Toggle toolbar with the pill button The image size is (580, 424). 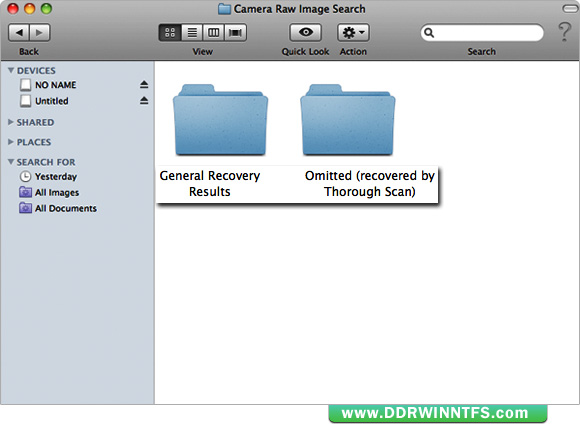(570, 9)
